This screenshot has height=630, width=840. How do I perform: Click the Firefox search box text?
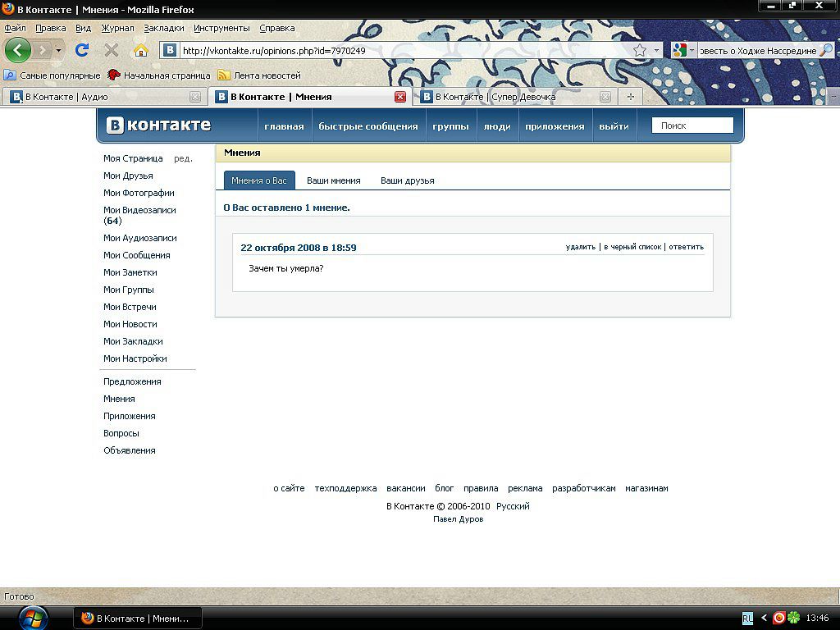click(758, 50)
